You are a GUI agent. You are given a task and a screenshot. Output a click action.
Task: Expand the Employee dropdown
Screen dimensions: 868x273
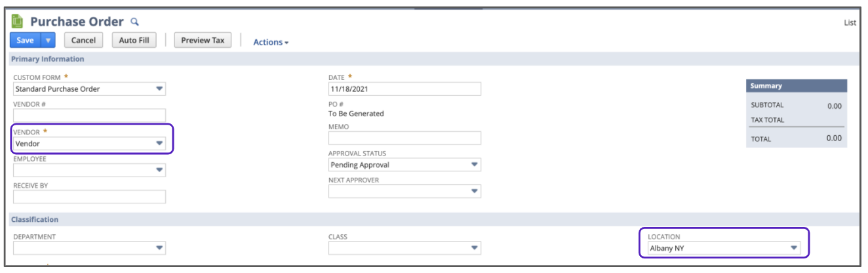[159, 170]
